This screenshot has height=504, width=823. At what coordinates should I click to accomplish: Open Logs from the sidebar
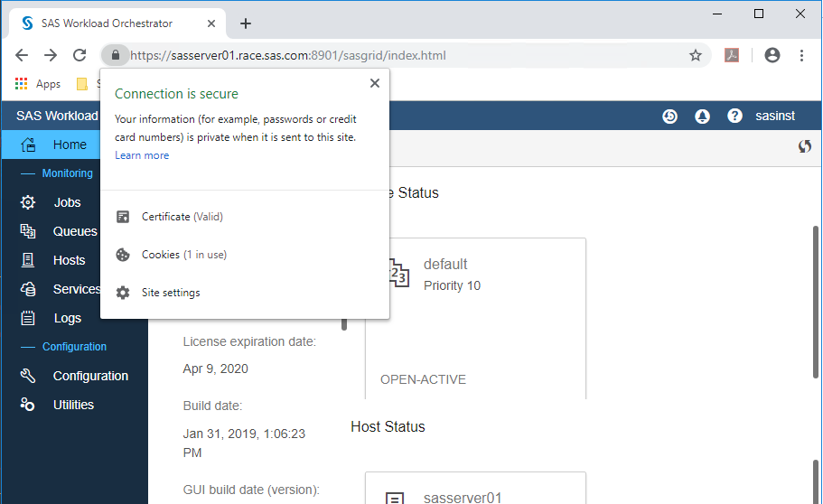coord(67,318)
